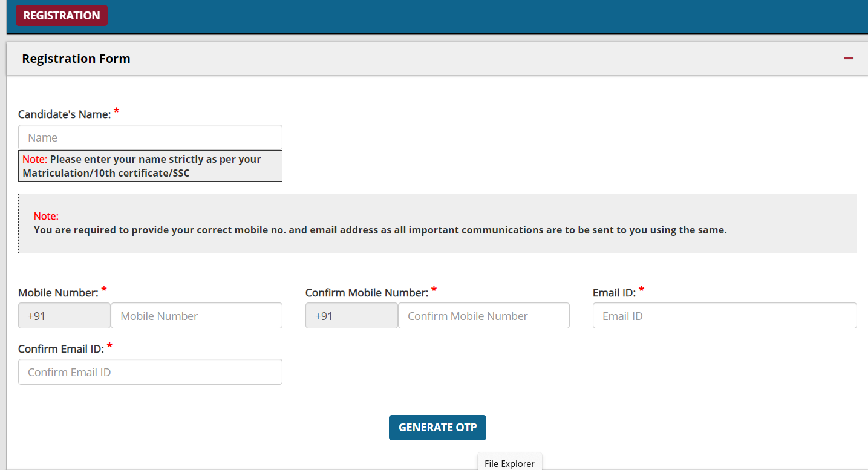Click the red REGISTRATION badge
Viewport: 868px width, 470px height.
point(62,16)
